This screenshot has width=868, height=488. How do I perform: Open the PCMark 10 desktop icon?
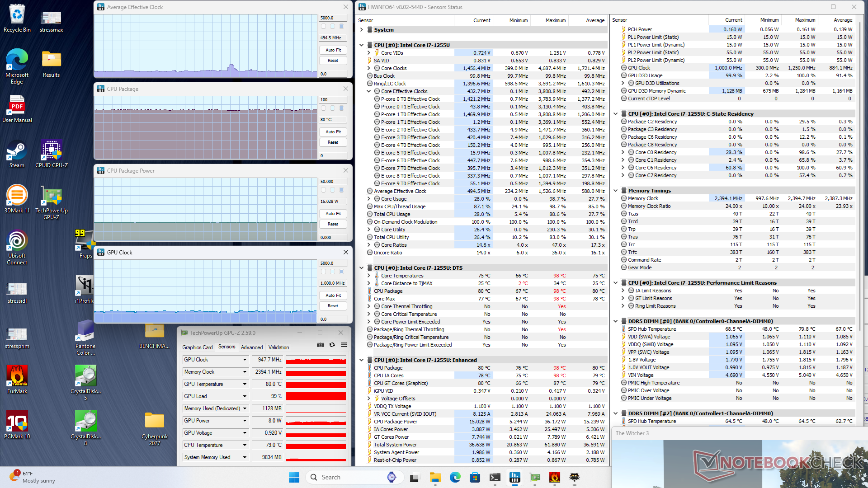tap(17, 425)
